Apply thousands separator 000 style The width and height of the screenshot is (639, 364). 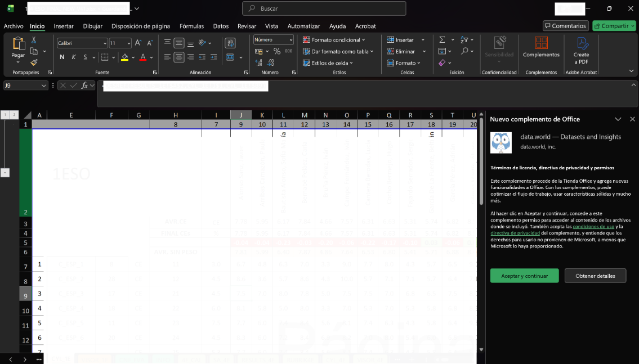click(x=288, y=51)
